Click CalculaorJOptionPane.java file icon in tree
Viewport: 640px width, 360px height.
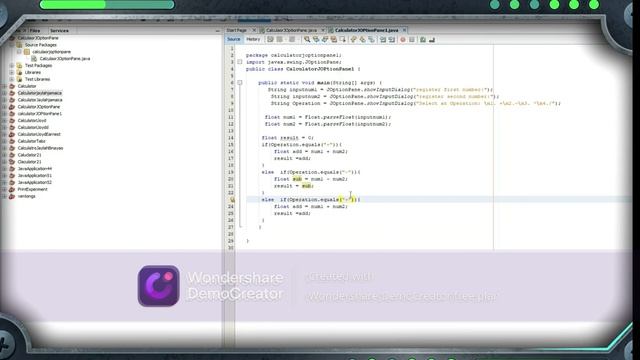pos(34,59)
